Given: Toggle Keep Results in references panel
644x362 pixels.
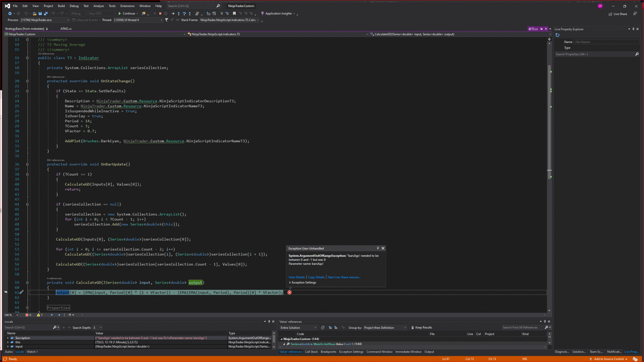Looking at the screenshot, I should pos(422,328).
